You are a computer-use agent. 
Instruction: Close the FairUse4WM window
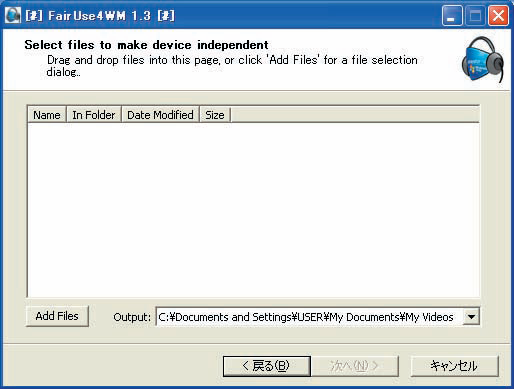click(x=498, y=16)
